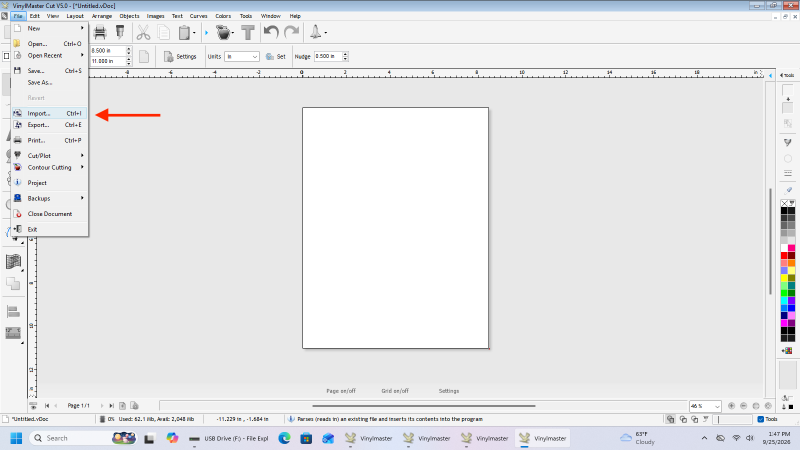Open the zoom percentage dropdown
Screen dimensions: 800x450
coord(717,406)
